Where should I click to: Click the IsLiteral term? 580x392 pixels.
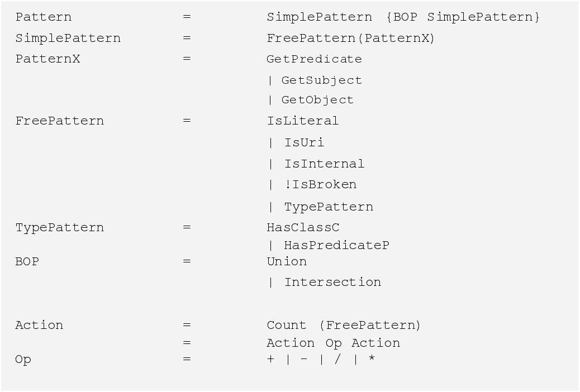tap(303, 121)
